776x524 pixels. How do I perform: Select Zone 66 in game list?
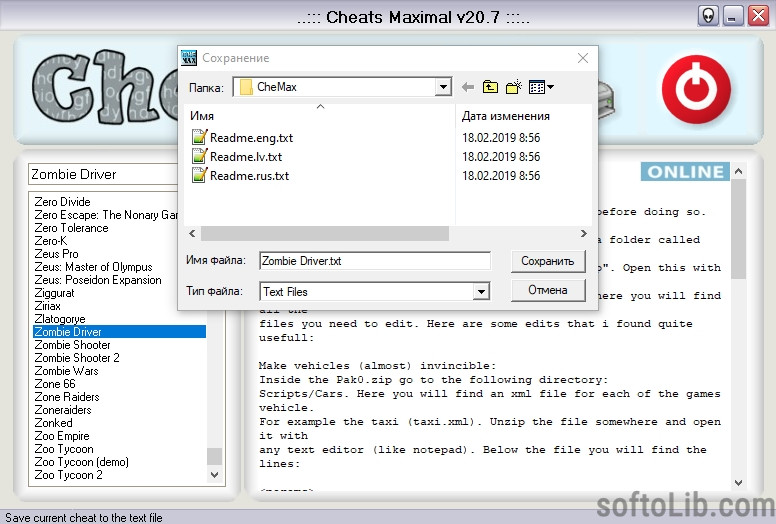pyautogui.click(x=55, y=384)
